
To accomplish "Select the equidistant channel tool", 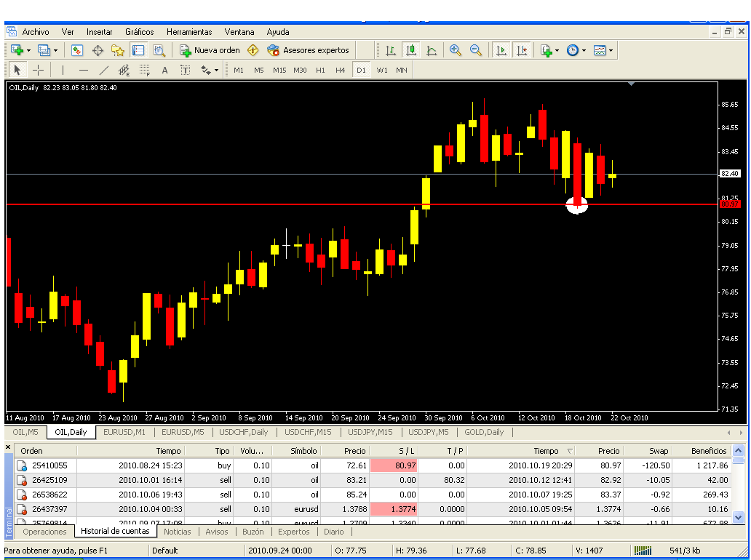I will tap(124, 70).
